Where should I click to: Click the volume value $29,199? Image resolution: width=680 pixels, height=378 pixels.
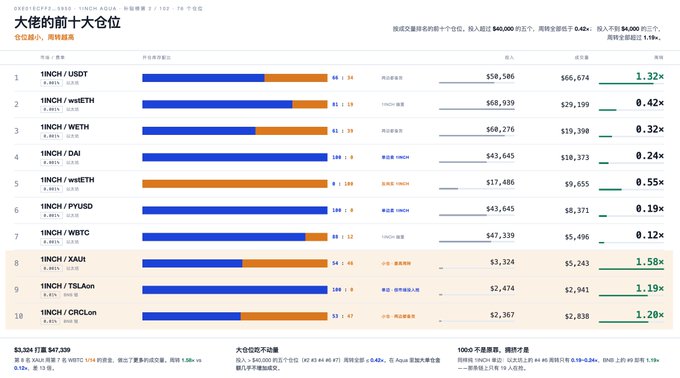click(575, 104)
